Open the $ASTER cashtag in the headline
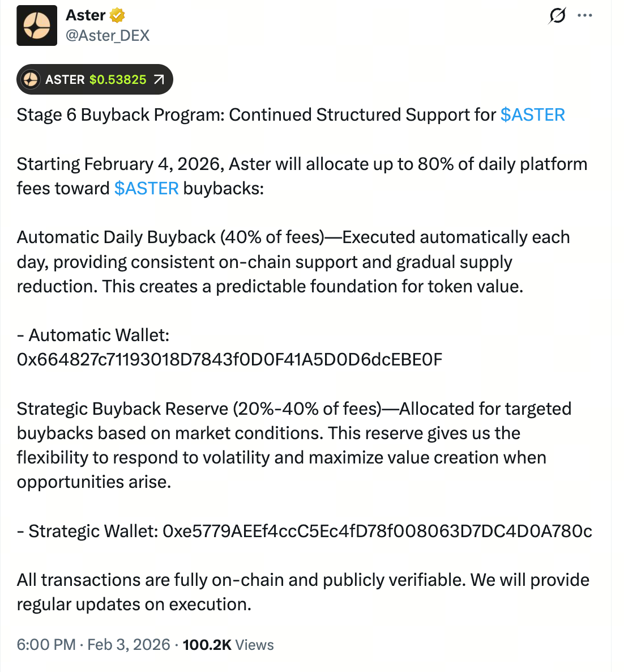This screenshot has height=672, width=624. tap(532, 114)
